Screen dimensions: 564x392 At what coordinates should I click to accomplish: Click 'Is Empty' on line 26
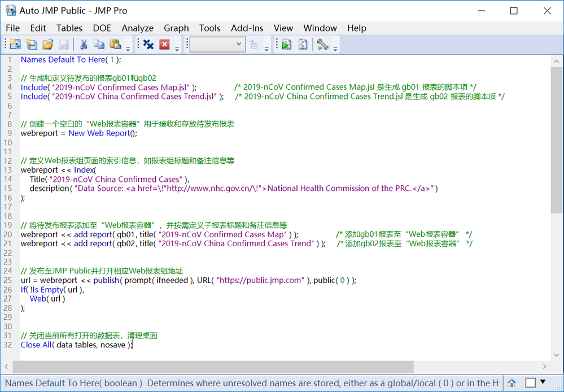point(47,289)
